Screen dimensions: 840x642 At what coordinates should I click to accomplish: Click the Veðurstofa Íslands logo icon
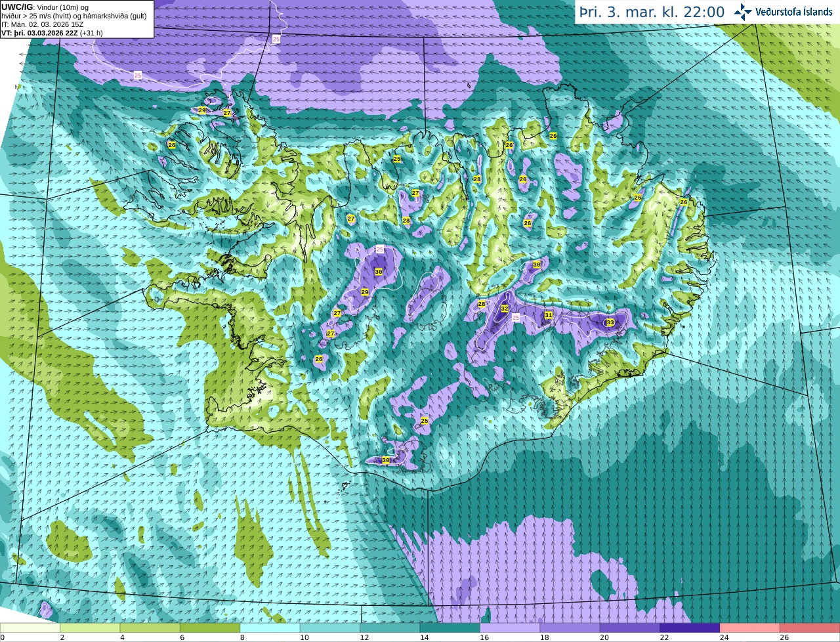coord(743,12)
